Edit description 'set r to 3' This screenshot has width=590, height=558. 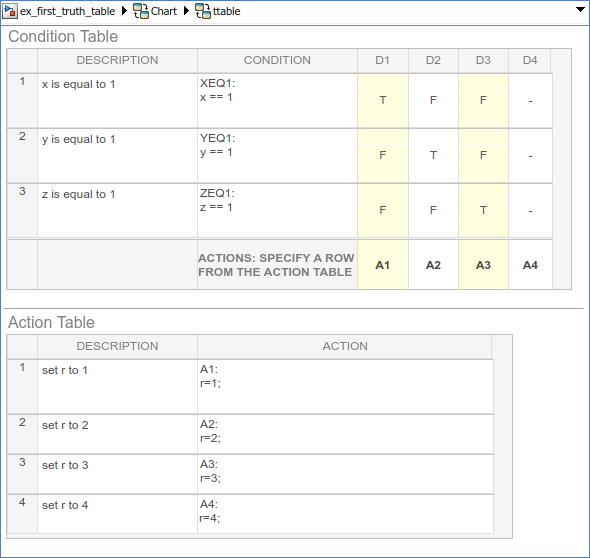click(117, 474)
